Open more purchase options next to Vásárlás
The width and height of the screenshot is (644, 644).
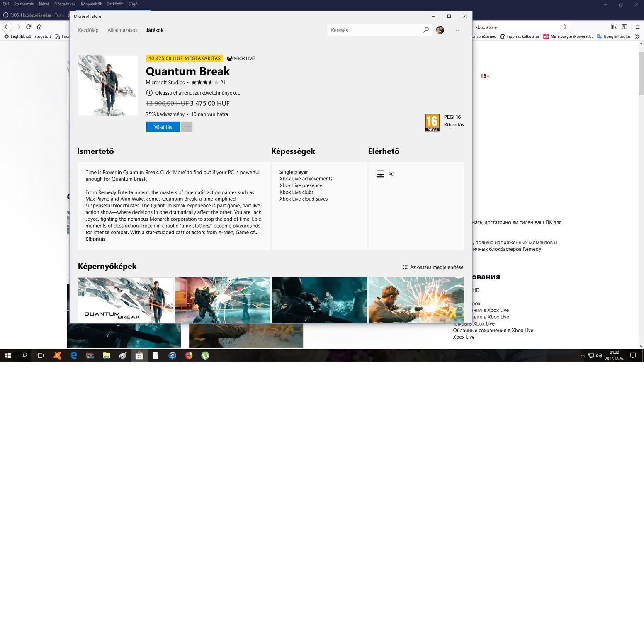187,127
